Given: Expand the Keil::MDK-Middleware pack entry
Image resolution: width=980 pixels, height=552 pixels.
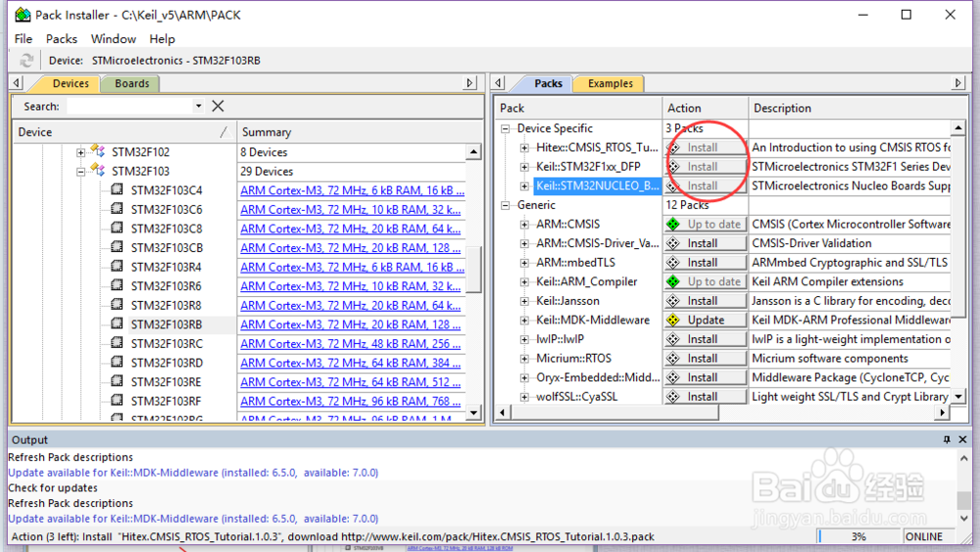Looking at the screenshot, I should coord(524,320).
